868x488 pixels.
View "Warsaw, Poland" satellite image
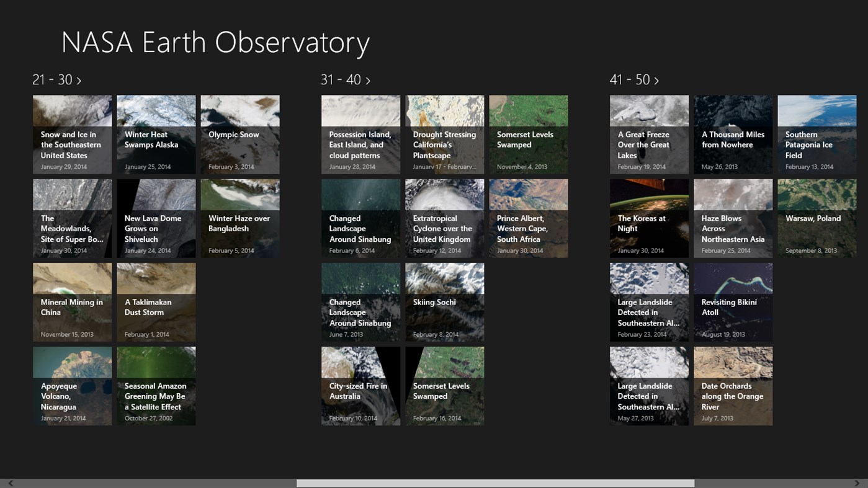pyautogui.click(x=817, y=218)
